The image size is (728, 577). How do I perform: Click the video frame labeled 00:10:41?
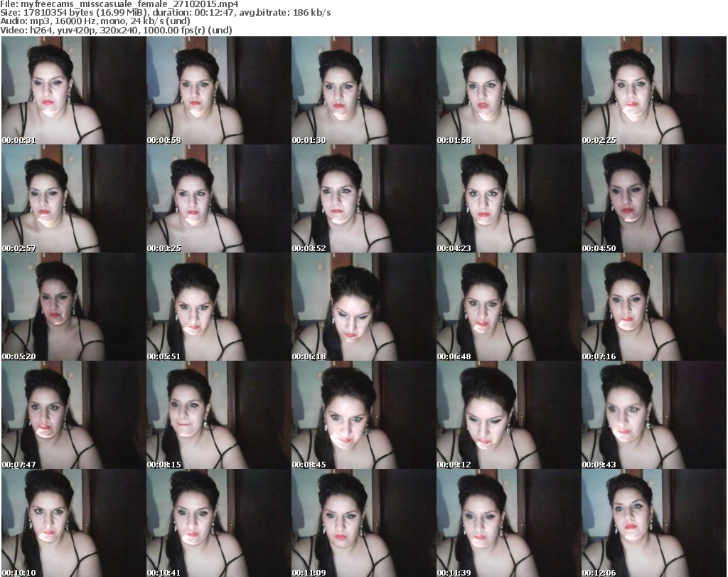click(x=219, y=523)
